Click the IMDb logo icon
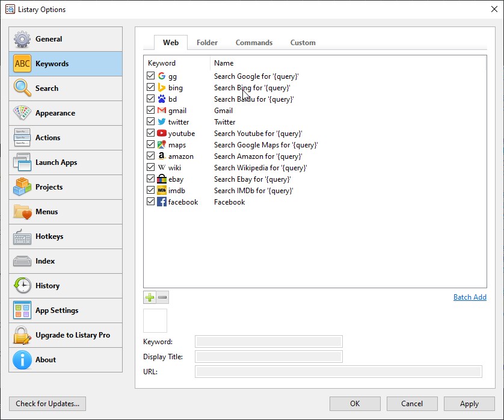 [162, 190]
